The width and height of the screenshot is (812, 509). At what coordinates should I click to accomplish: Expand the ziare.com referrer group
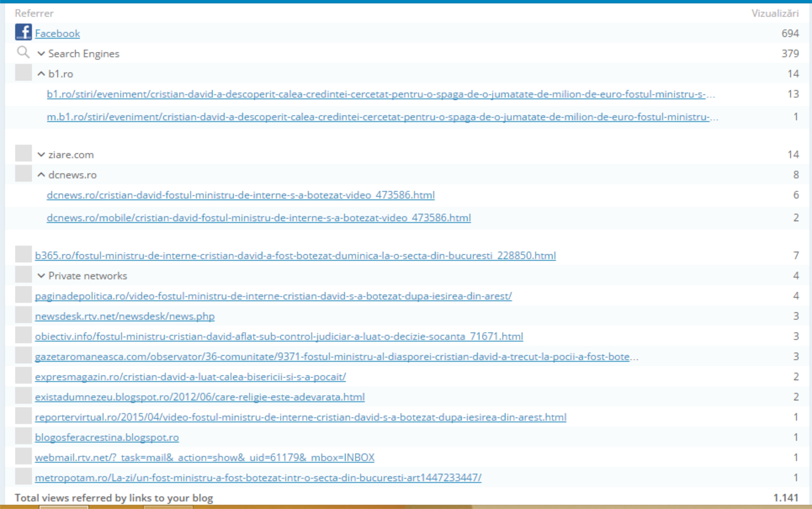[x=41, y=155]
